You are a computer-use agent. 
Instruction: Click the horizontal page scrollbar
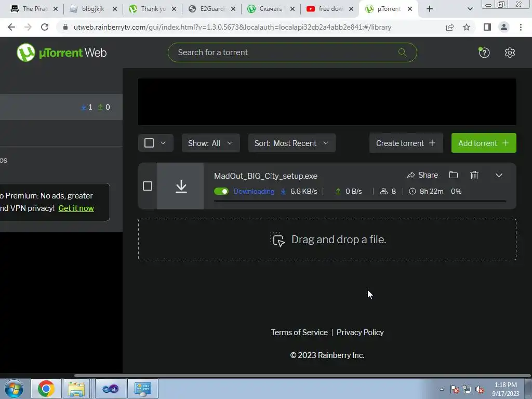302,376
